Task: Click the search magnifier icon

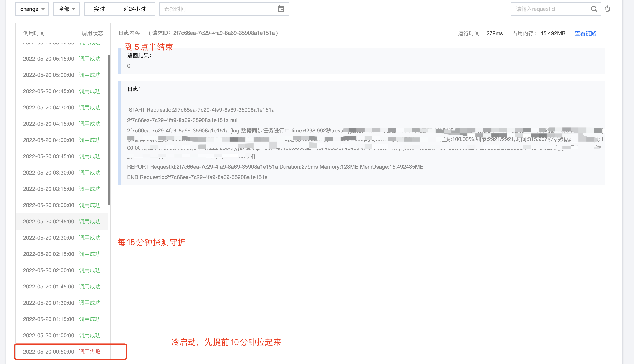Action: [594, 9]
